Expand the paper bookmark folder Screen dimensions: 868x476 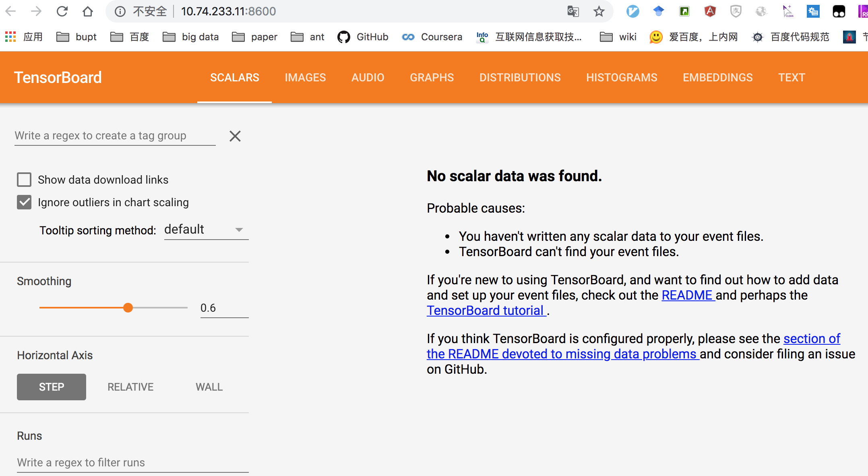pyautogui.click(x=255, y=37)
